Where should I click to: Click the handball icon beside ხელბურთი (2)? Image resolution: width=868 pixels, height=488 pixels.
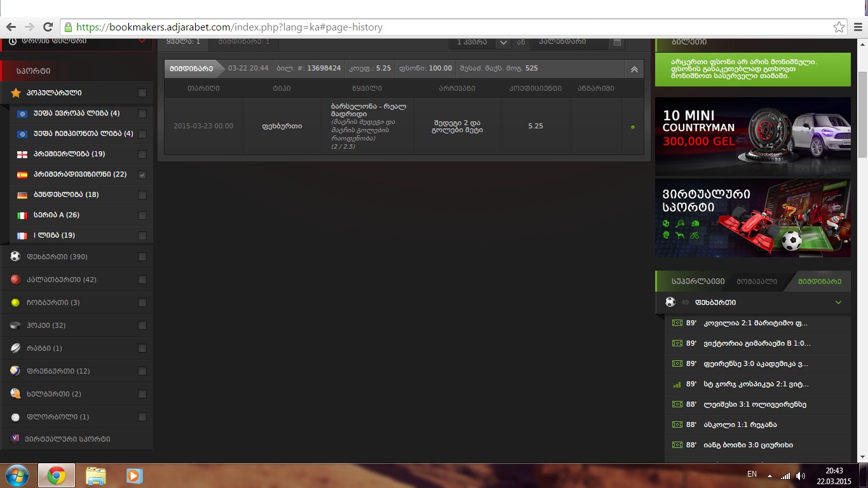[x=16, y=394]
